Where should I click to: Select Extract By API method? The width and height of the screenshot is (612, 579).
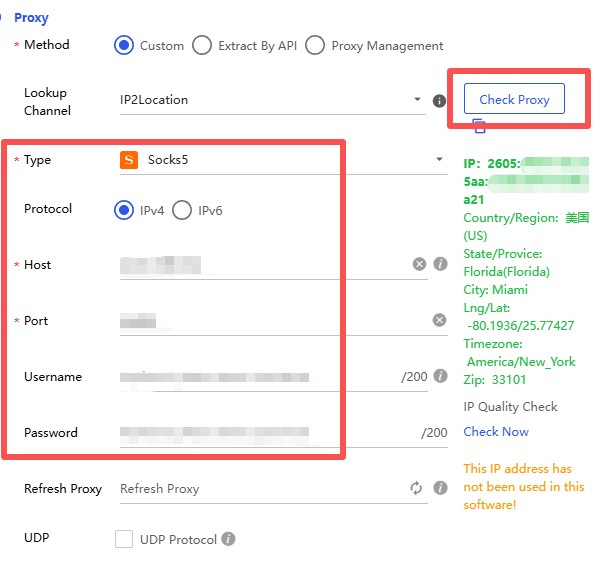coord(202,45)
